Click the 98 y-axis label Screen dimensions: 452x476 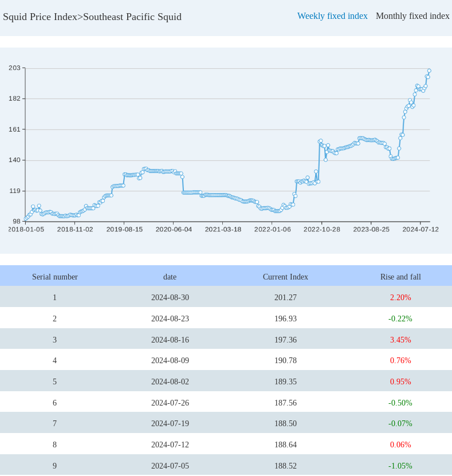point(17,221)
